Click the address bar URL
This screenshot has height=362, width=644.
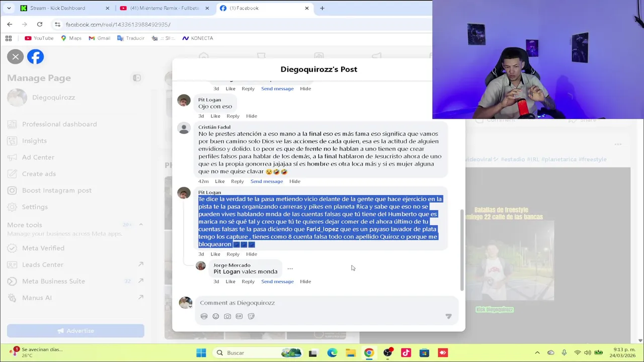(118, 24)
